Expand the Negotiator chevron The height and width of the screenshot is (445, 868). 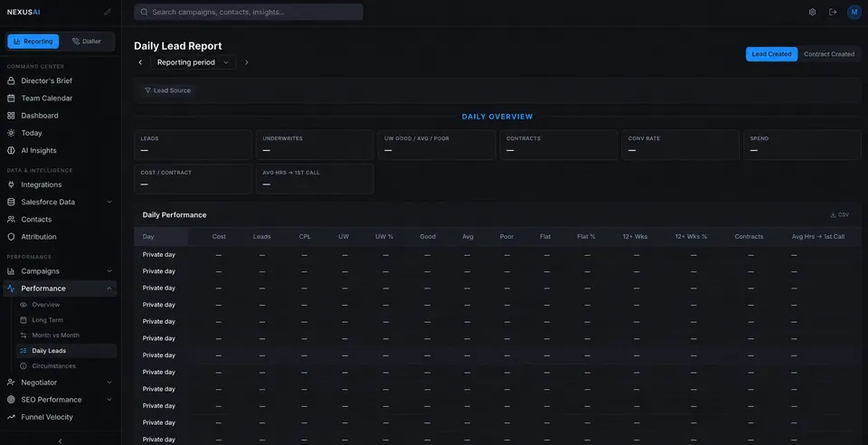click(x=109, y=383)
